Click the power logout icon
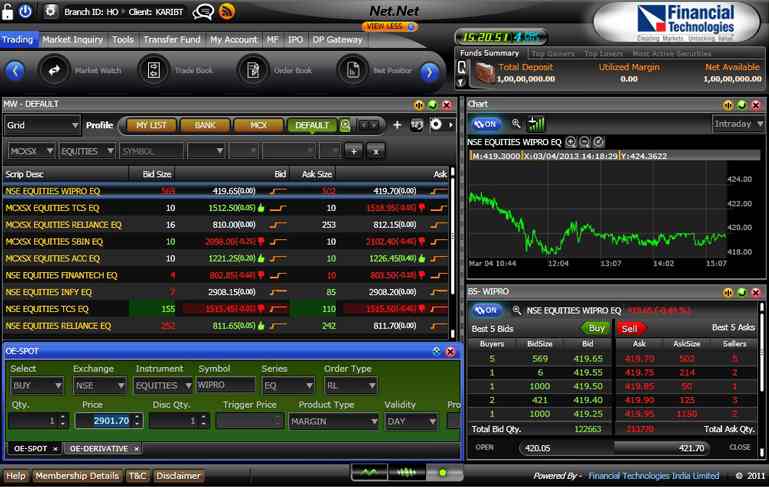The width and height of the screenshot is (769, 487). [26, 12]
